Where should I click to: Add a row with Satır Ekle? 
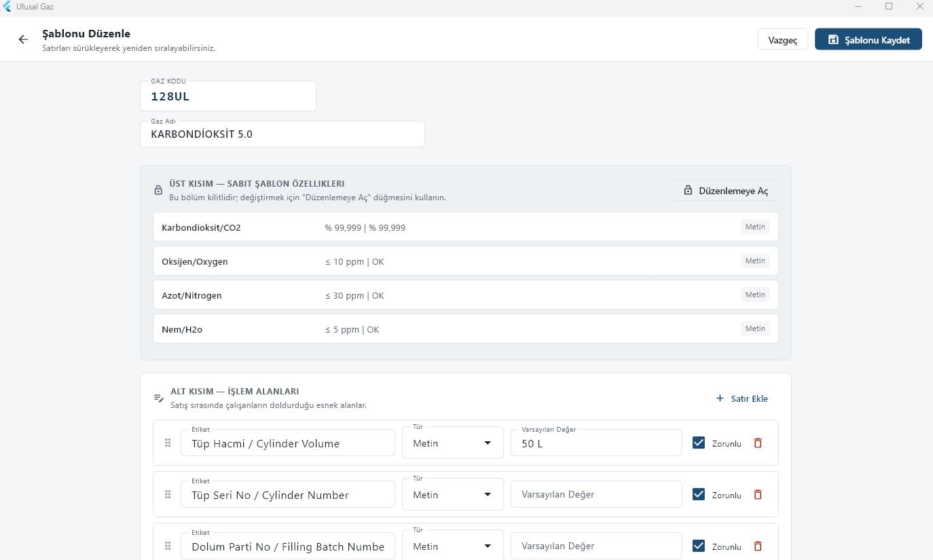pos(742,398)
